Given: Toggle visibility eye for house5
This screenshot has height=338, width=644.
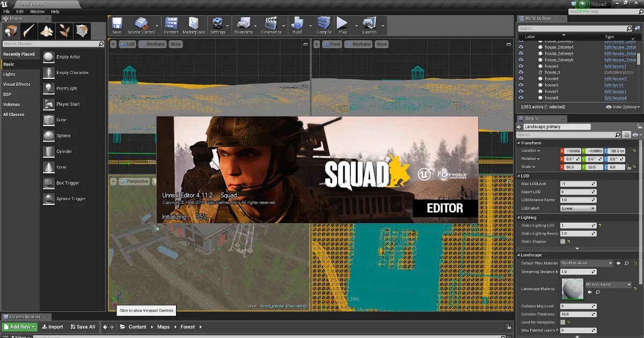Looking at the screenshot, I should (521, 85).
